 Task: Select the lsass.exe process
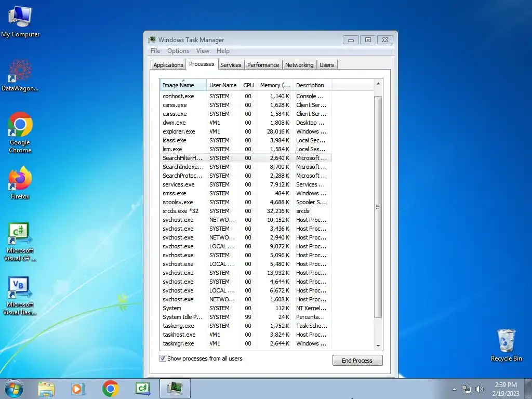click(245, 140)
